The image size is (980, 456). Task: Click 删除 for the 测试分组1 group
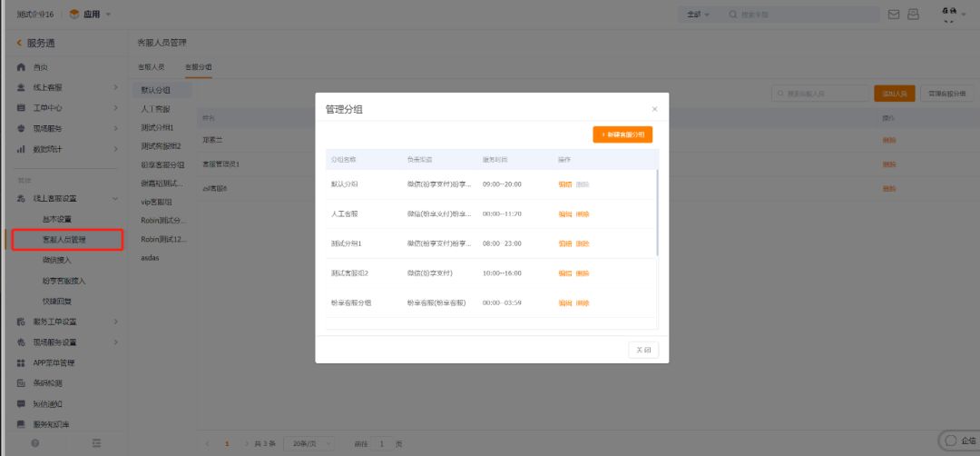point(583,243)
